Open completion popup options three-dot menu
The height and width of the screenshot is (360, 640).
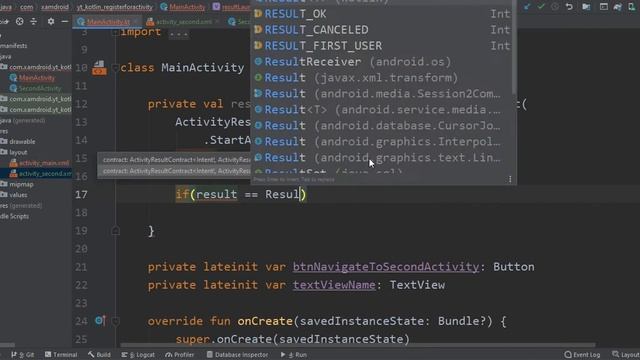click(510, 179)
